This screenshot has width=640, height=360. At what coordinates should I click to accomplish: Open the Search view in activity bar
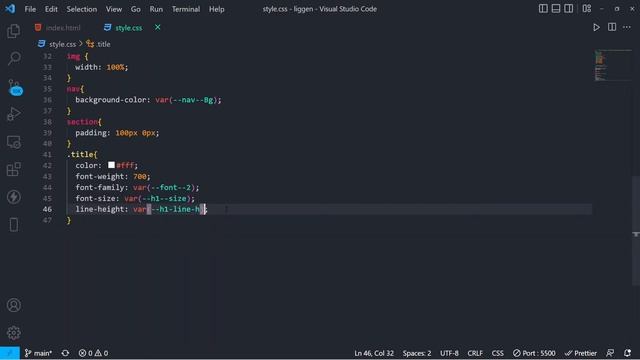click(x=14, y=58)
